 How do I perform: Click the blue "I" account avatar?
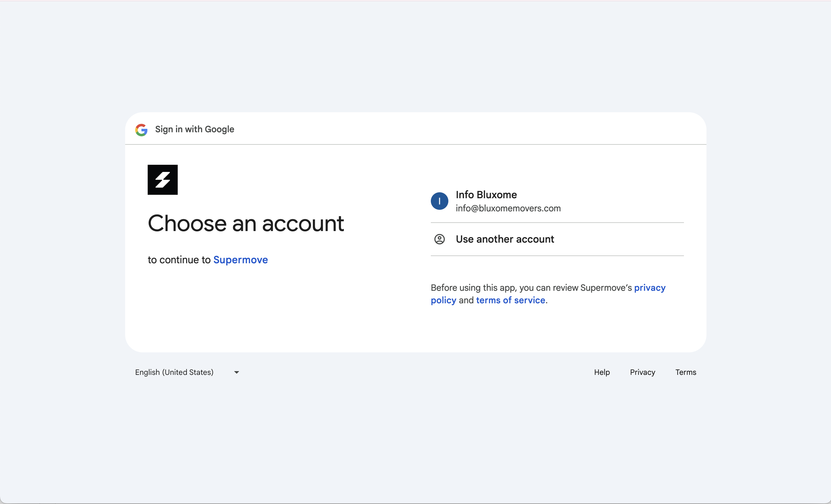pyautogui.click(x=440, y=201)
